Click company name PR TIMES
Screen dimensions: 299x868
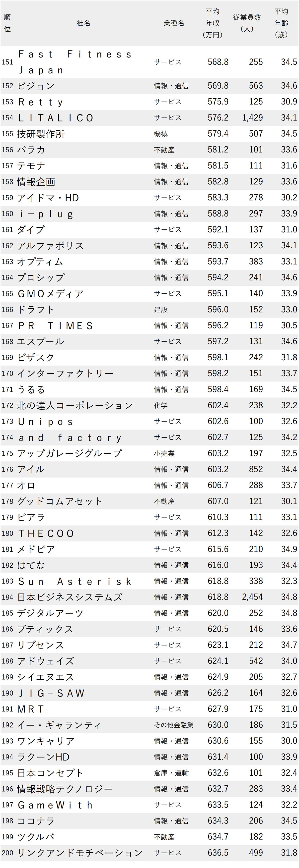point(55,325)
